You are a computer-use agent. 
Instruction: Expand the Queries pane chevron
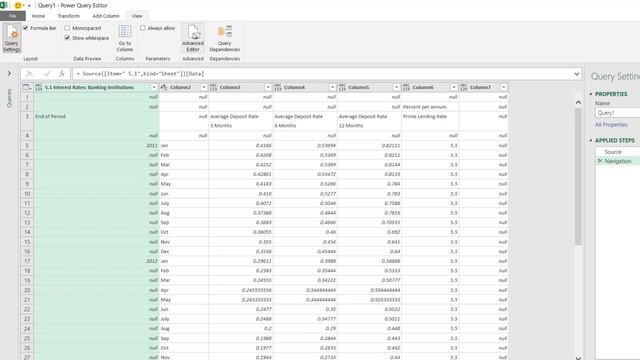(x=9, y=73)
